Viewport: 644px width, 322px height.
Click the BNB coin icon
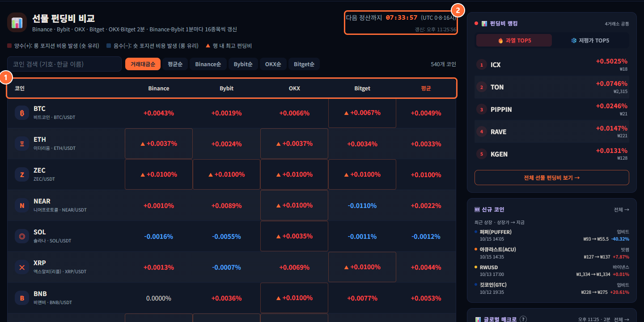tap(22, 298)
